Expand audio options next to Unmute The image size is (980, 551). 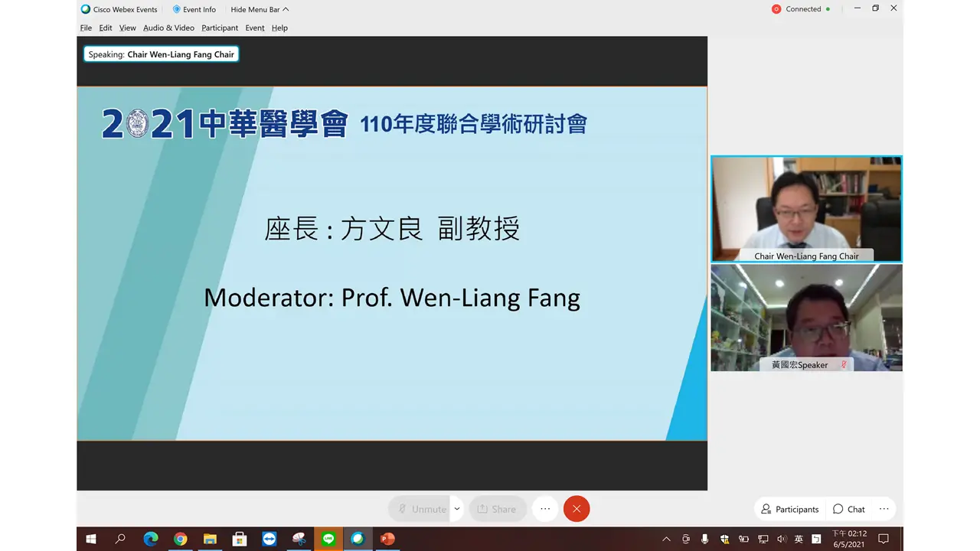(456, 508)
